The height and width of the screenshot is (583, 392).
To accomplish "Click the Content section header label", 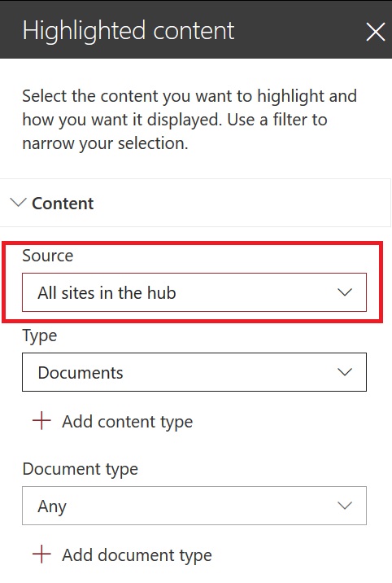I will [63, 204].
